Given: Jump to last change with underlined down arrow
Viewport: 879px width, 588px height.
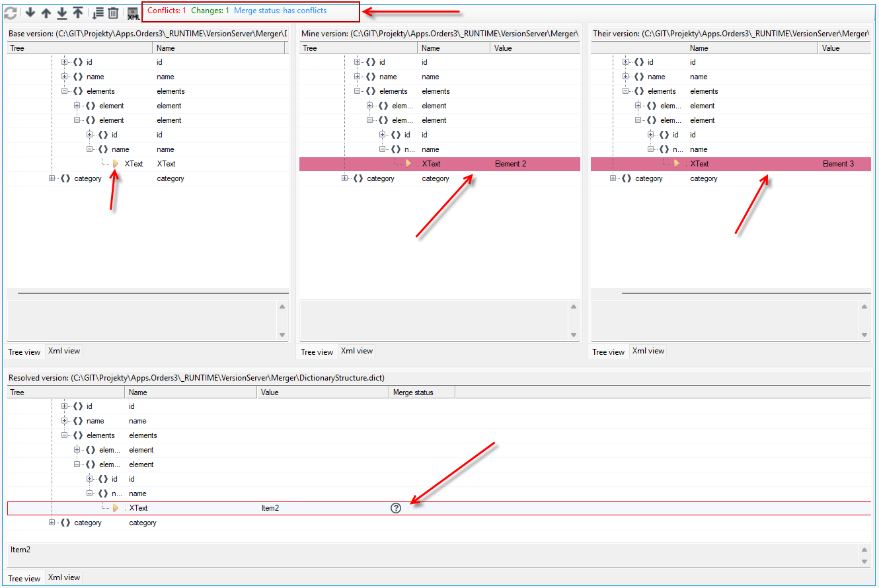Looking at the screenshot, I should 62,13.
